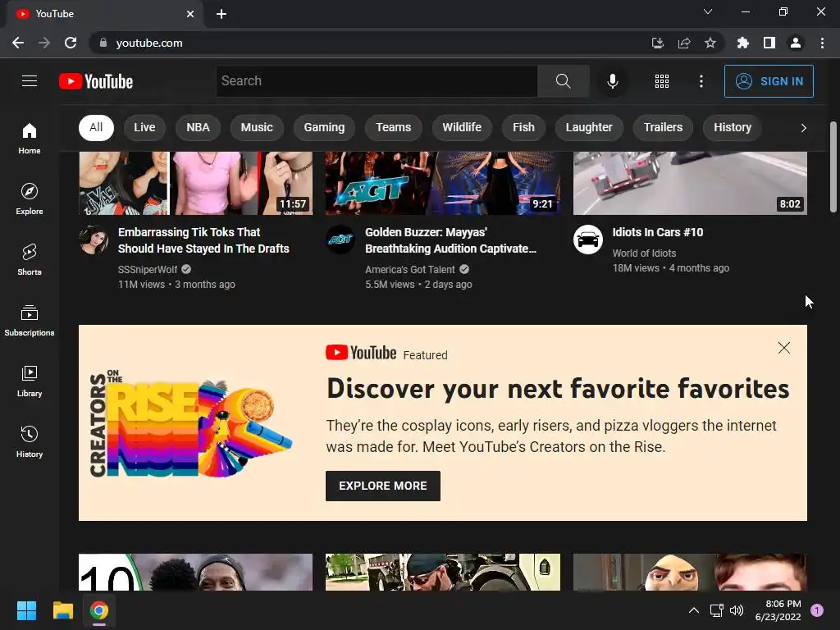The width and height of the screenshot is (840, 630).
Task: Go back in browser
Action: point(18,43)
